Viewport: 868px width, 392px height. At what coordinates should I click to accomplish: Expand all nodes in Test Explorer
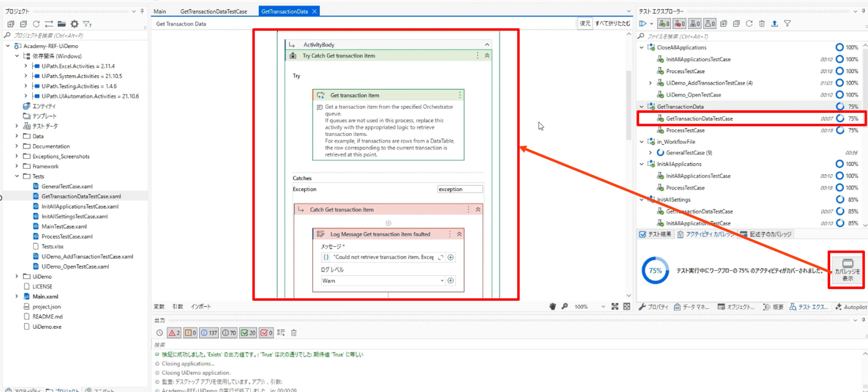pos(723,23)
